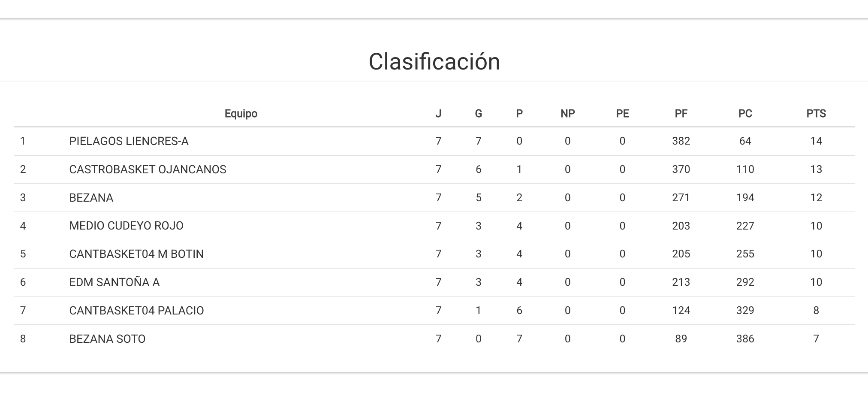Click the PTS column header

tap(816, 114)
